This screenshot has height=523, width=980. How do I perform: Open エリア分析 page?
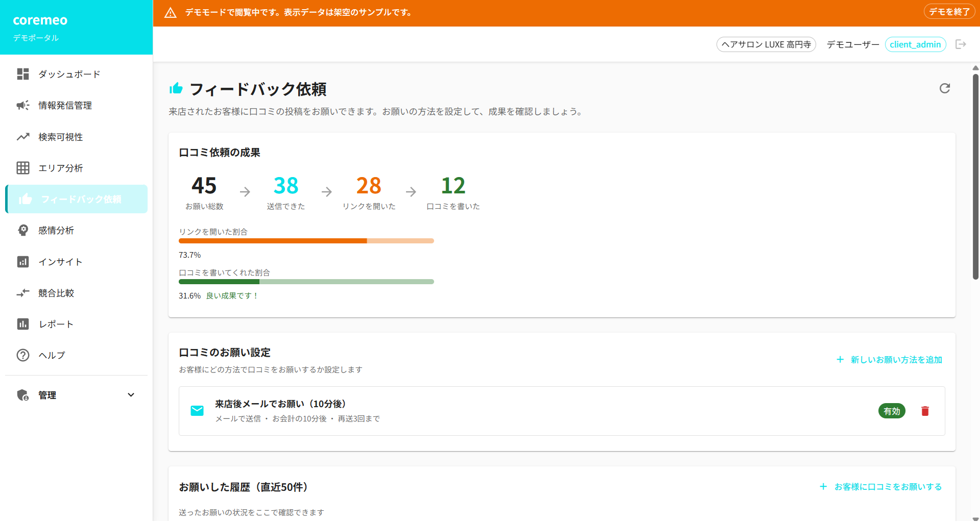click(77, 168)
